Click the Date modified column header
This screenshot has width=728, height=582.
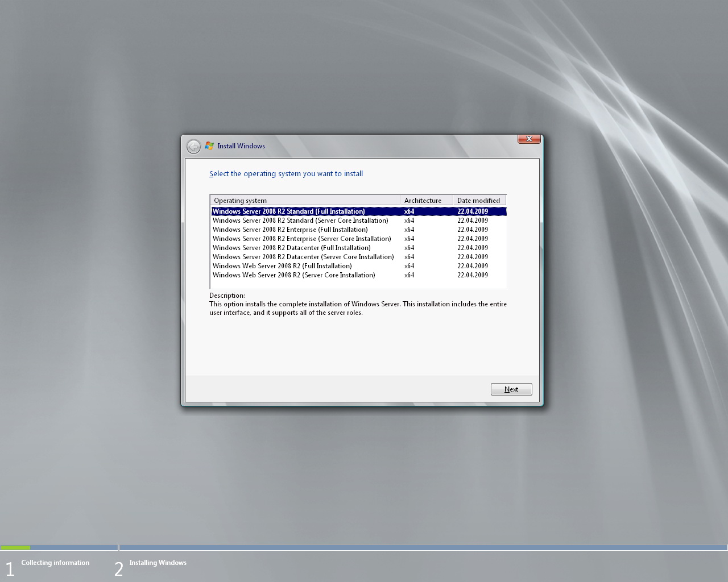[x=479, y=200]
